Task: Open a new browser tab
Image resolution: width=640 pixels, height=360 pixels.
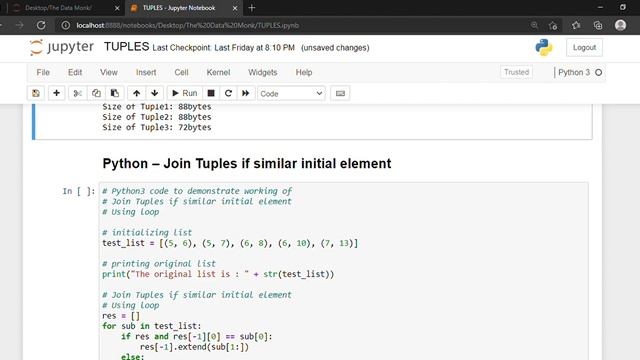Action: (x=251, y=8)
